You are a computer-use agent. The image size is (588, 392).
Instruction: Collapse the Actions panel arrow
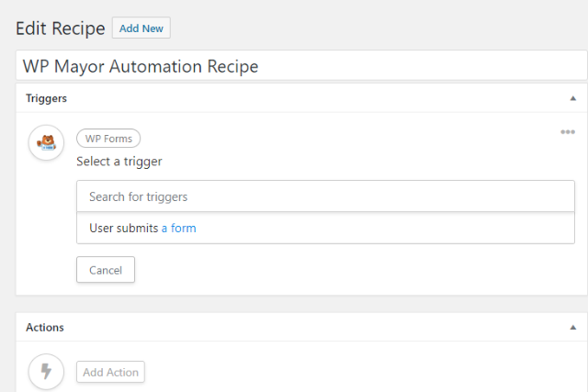tap(572, 328)
